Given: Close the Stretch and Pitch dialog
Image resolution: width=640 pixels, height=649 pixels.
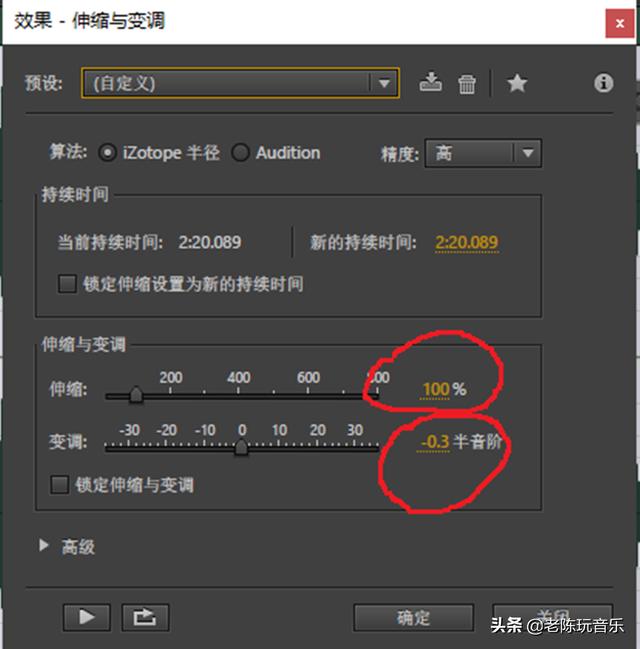Looking at the screenshot, I should [x=620, y=23].
